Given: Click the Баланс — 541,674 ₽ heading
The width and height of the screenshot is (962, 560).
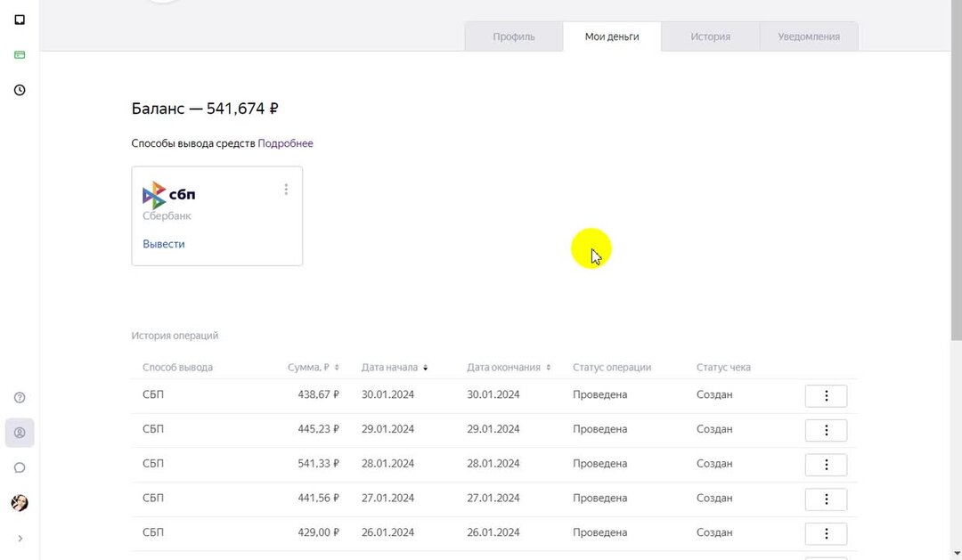Looking at the screenshot, I should (x=205, y=109).
